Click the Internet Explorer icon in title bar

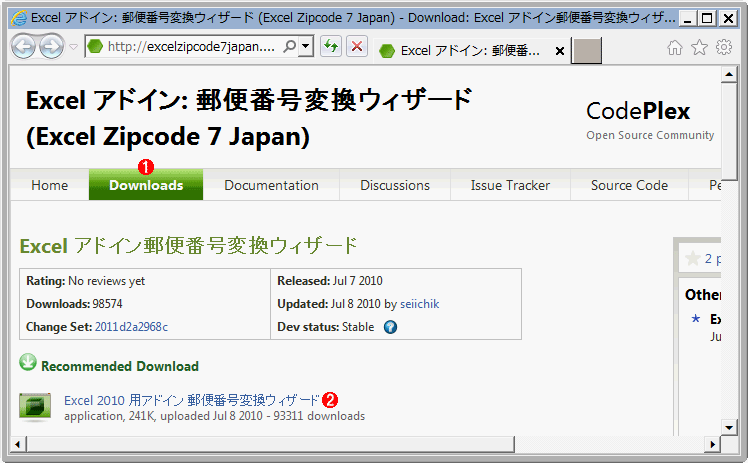click(x=19, y=18)
